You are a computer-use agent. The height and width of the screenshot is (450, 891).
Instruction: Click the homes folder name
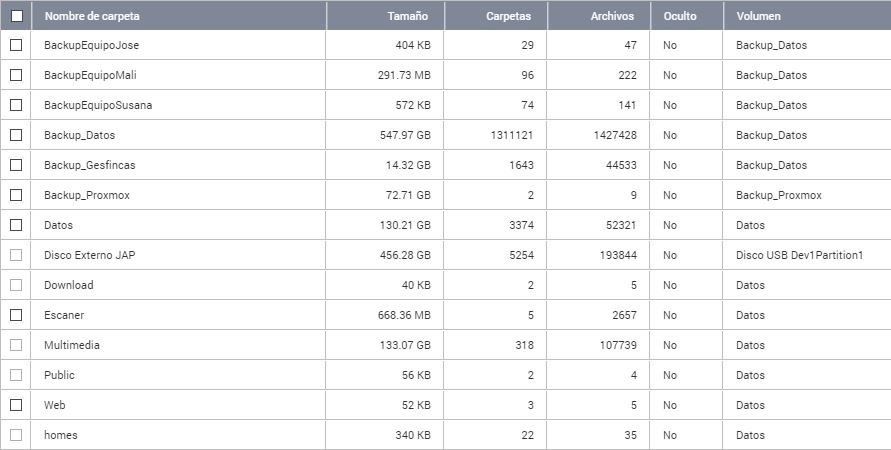click(61, 435)
